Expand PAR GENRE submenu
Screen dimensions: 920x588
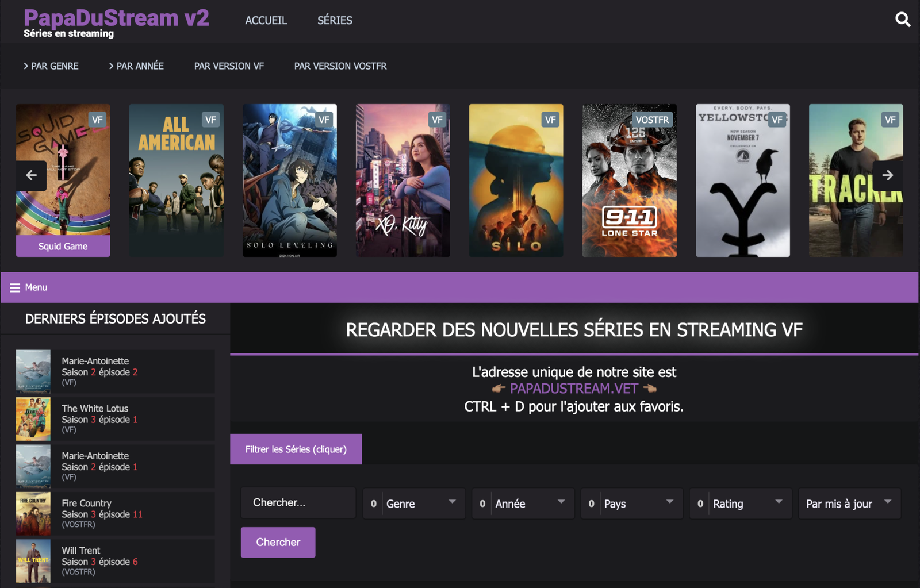51,66
